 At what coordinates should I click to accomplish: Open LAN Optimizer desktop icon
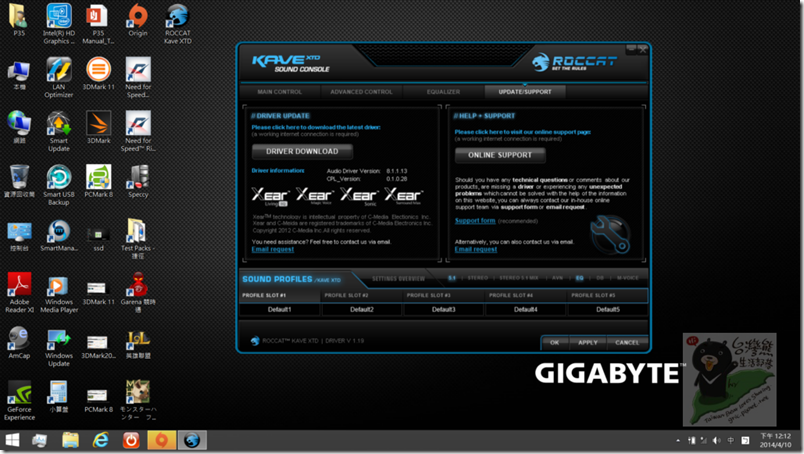coord(58,77)
